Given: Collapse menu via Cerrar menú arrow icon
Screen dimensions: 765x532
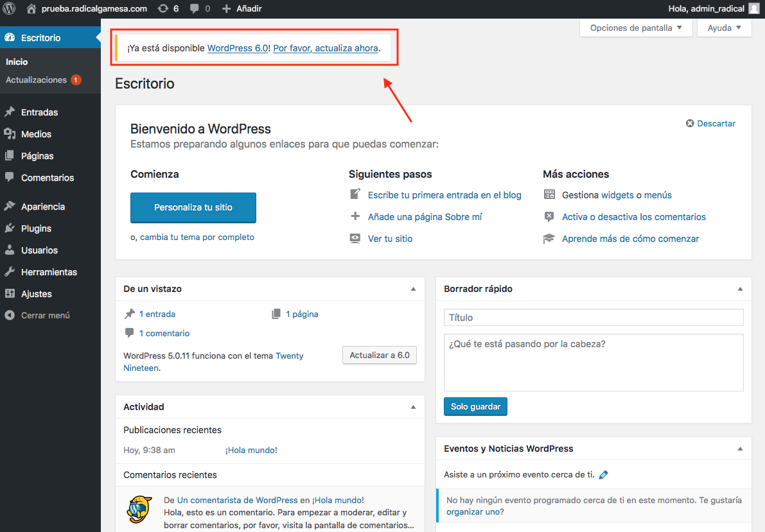Looking at the screenshot, I should 9,315.
